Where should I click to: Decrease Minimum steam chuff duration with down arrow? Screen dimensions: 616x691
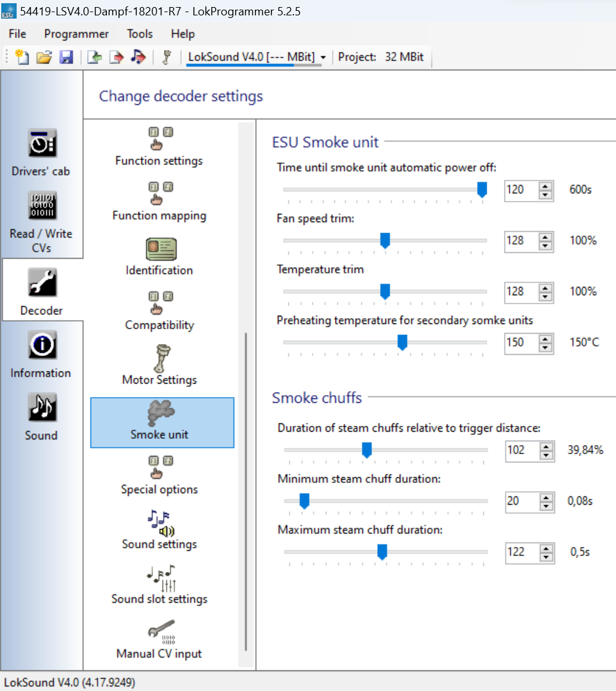click(x=546, y=506)
